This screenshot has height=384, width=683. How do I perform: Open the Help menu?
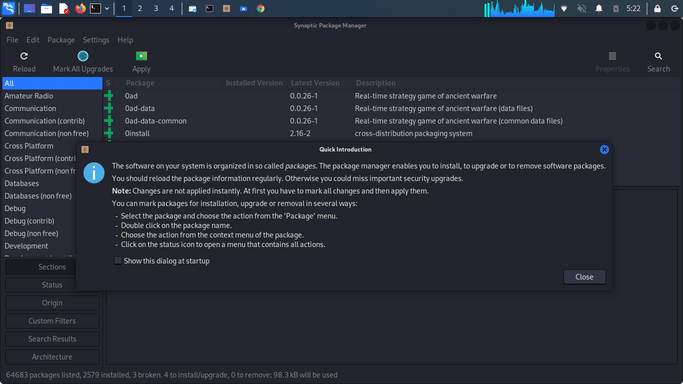point(125,40)
